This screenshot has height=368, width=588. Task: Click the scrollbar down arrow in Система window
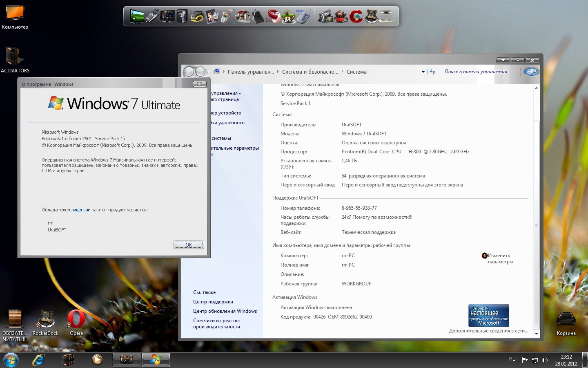pyautogui.click(x=537, y=334)
